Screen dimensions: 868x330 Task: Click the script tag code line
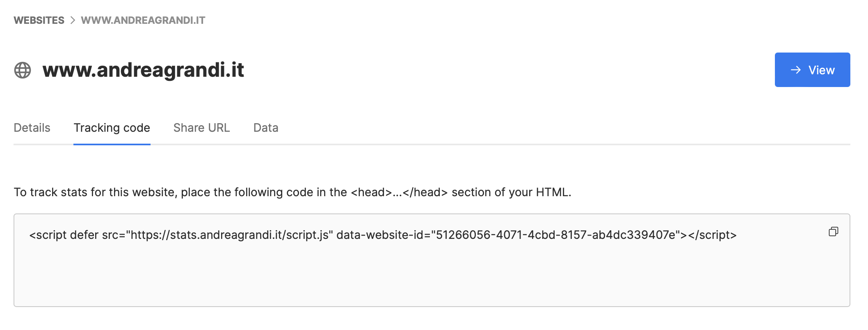[x=383, y=235]
